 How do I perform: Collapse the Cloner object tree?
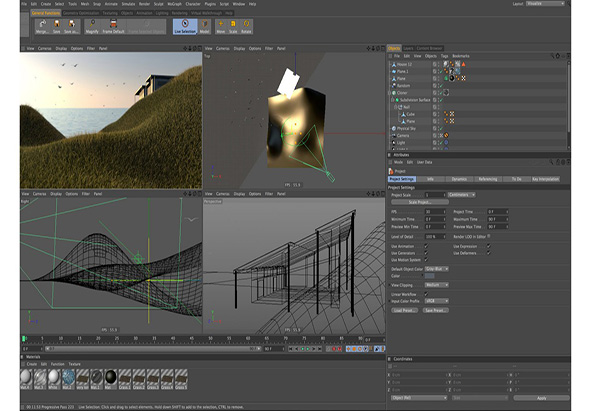point(390,93)
